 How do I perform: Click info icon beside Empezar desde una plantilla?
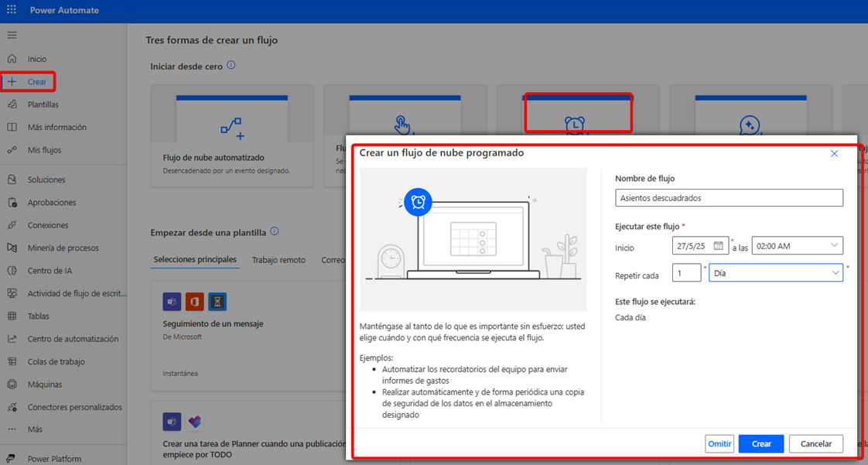coord(274,231)
